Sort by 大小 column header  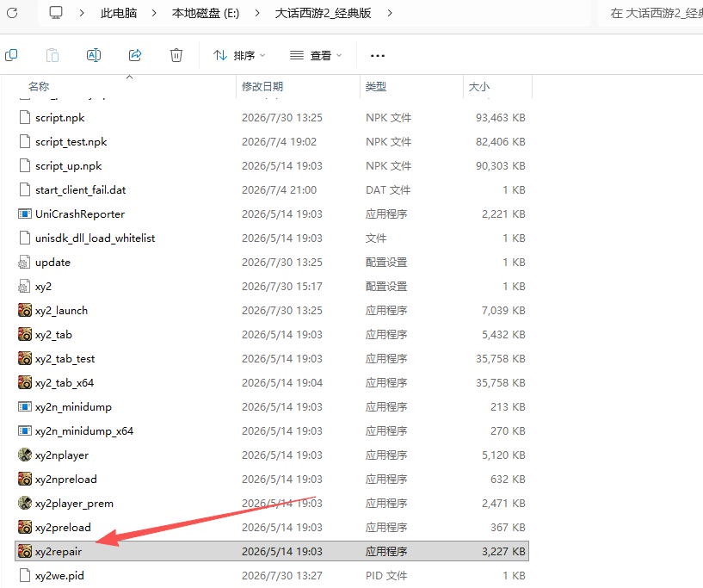point(478,87)
